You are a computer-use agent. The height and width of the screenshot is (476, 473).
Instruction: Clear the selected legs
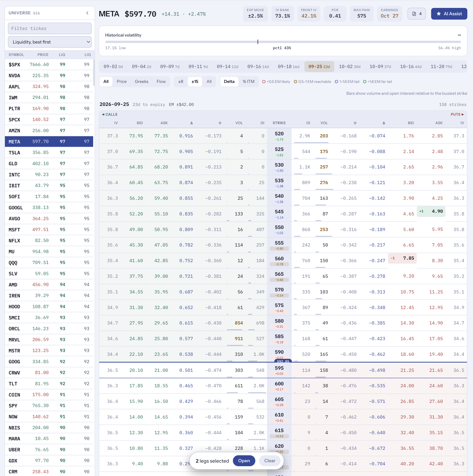click(x=270, y=461)
